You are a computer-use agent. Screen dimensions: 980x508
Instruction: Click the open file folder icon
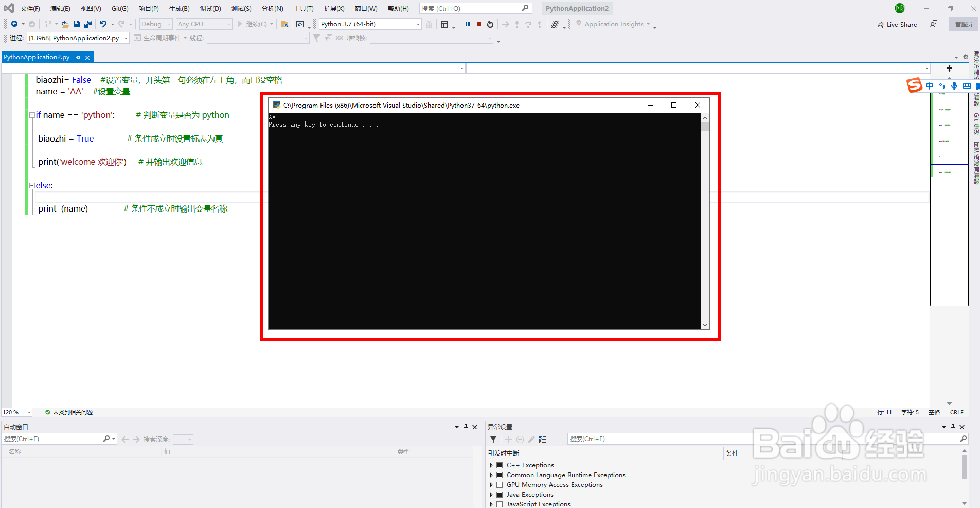65,24
